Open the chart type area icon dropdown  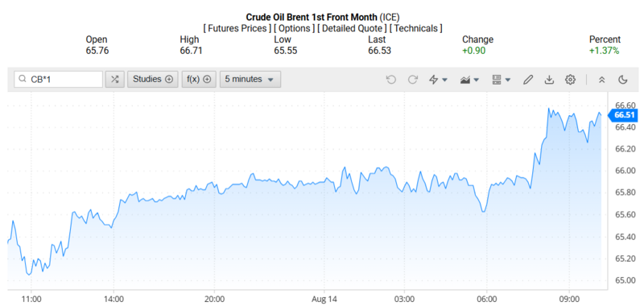[x=469, y=80]
